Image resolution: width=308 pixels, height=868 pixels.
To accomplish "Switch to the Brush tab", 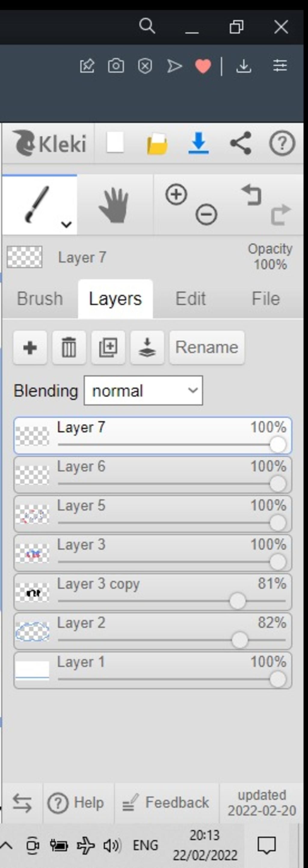I will (40, 299).
